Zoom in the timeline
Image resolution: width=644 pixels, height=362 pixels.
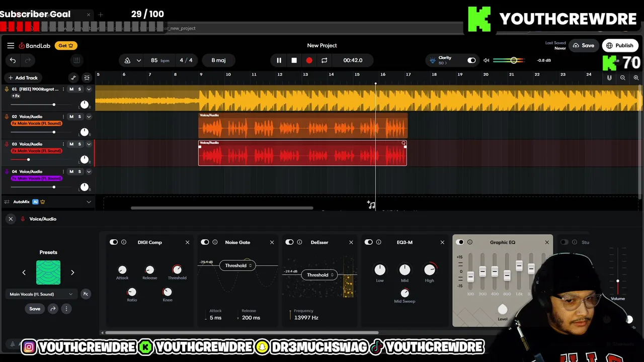pyautogui.click(x=636, y=78)
